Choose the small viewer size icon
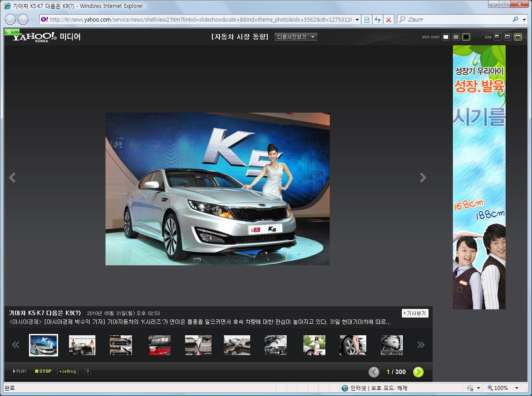 point(497,37)
